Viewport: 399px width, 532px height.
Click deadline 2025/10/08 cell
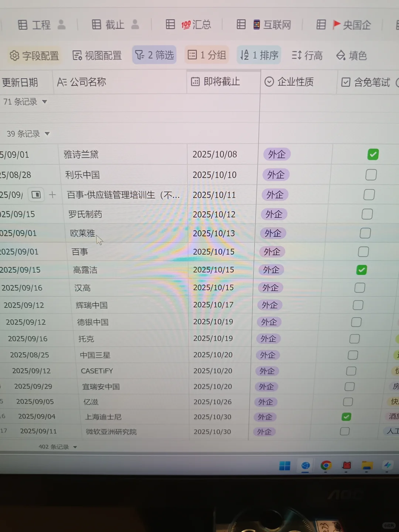click(x=222, y=154)
